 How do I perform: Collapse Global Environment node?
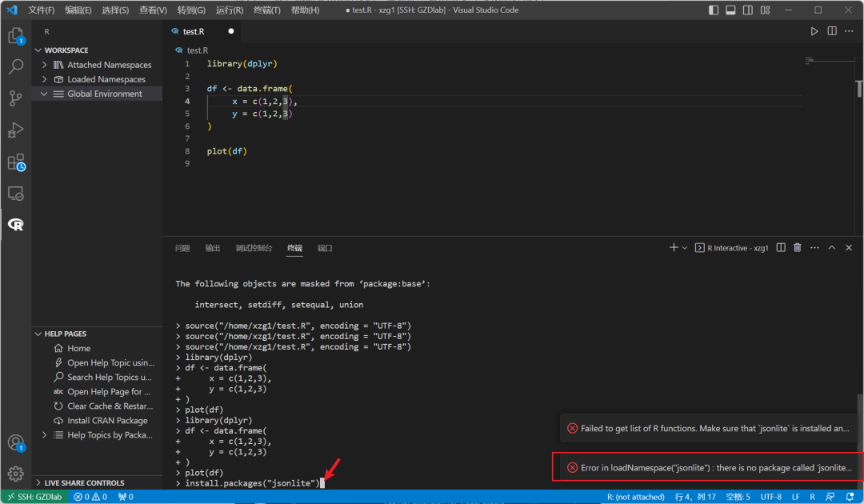tap(44, 94)
